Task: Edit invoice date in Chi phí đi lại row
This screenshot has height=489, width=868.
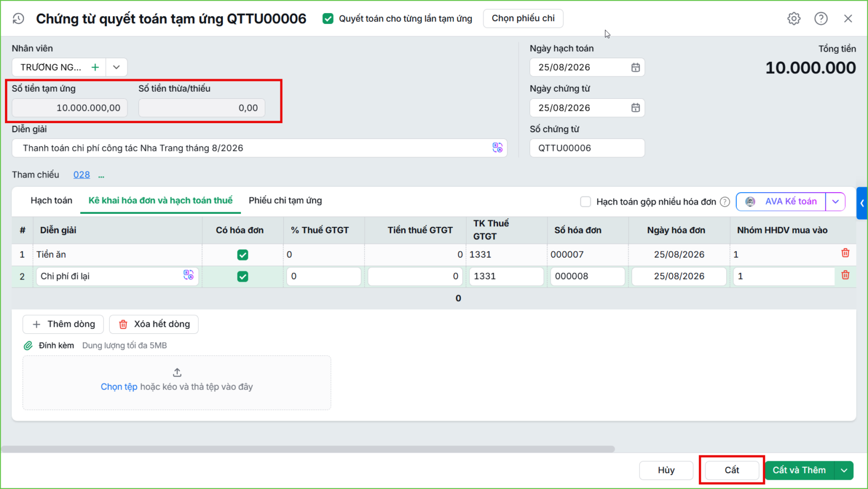Action: pos(679,276)
